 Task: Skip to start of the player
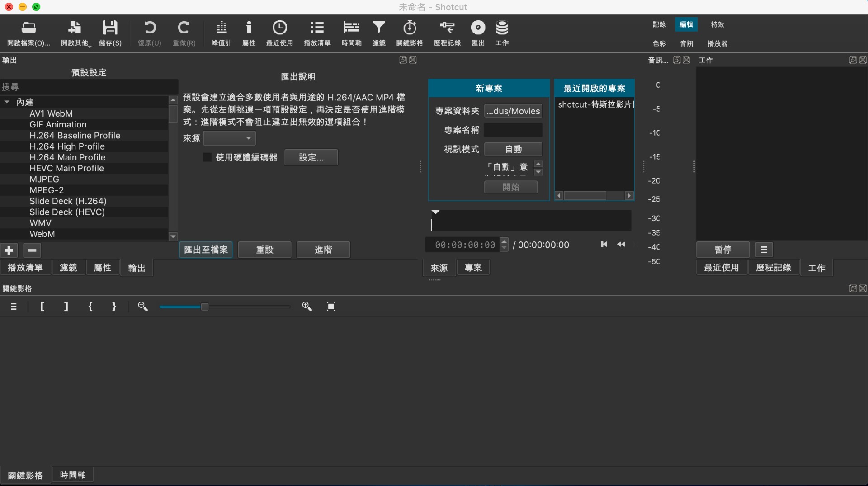click(604, 244)
